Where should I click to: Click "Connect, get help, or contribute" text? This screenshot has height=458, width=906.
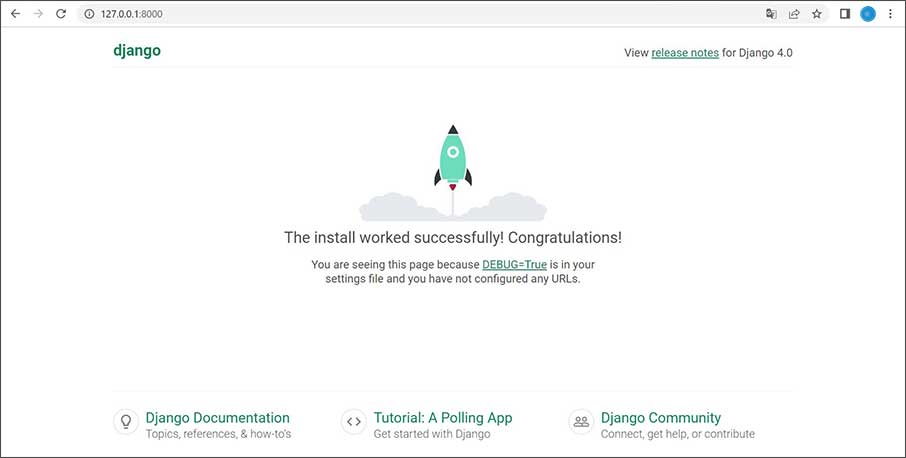pyautogui.click(x=678, y=434)
